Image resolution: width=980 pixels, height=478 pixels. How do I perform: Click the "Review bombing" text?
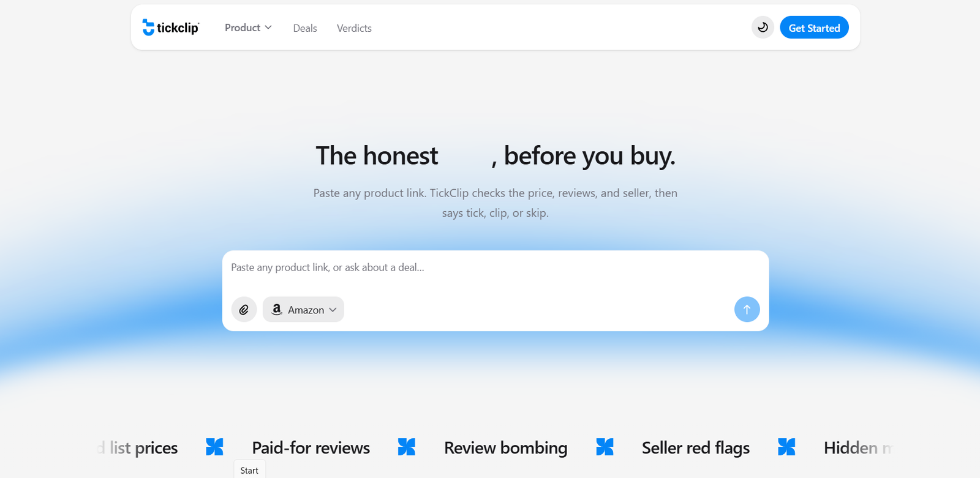pyautogui.click(x=506, y=448)
